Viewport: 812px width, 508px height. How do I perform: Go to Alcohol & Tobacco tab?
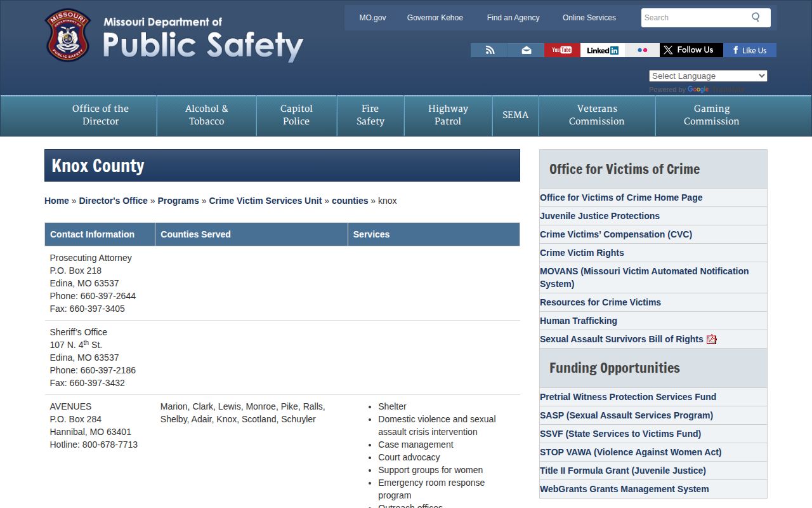(207, 116)
